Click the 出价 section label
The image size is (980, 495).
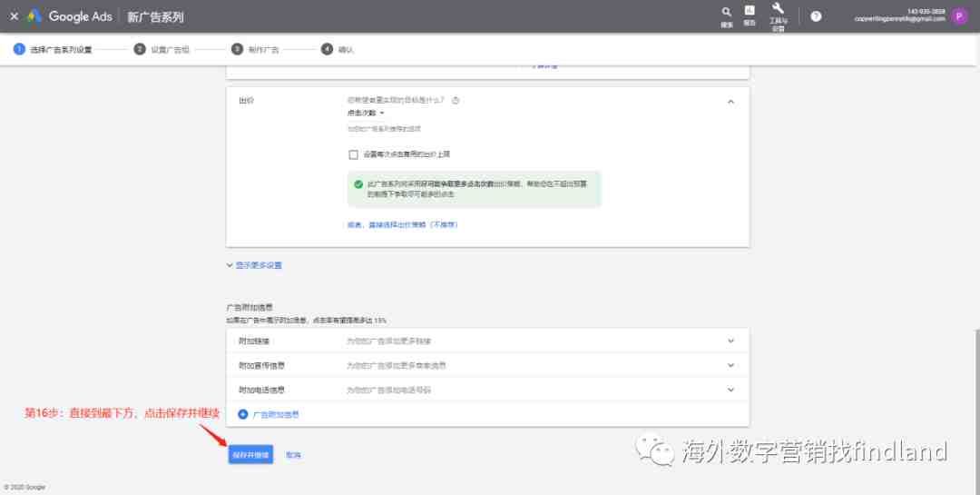pos(246,101)
